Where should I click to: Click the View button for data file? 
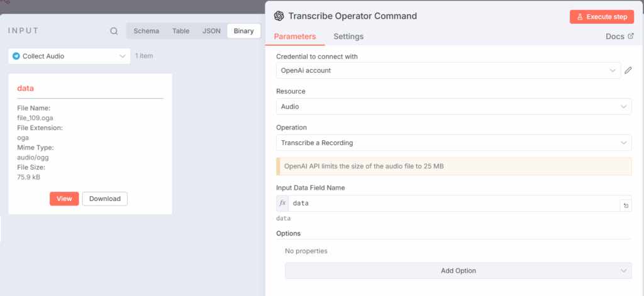[64, 199]
